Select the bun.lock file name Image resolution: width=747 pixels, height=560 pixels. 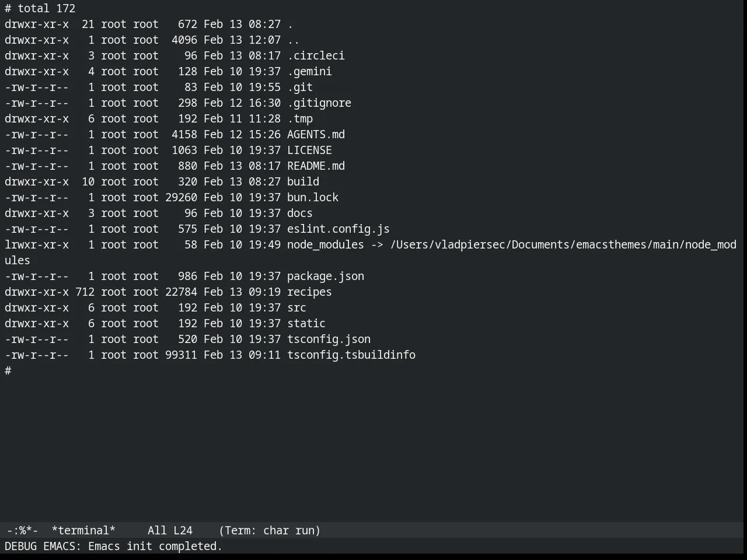[x=313, y=197]
